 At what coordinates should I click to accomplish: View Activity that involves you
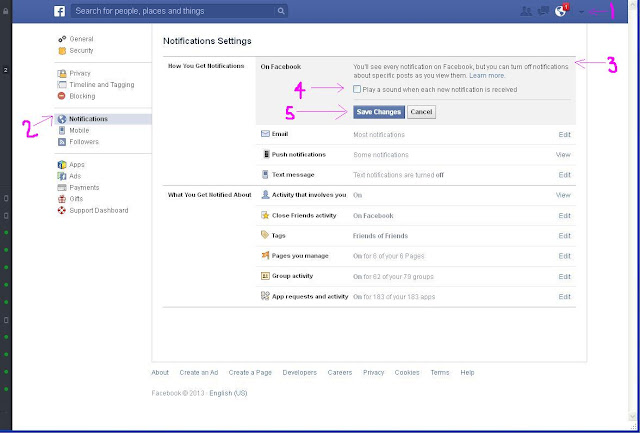point(563,195)
